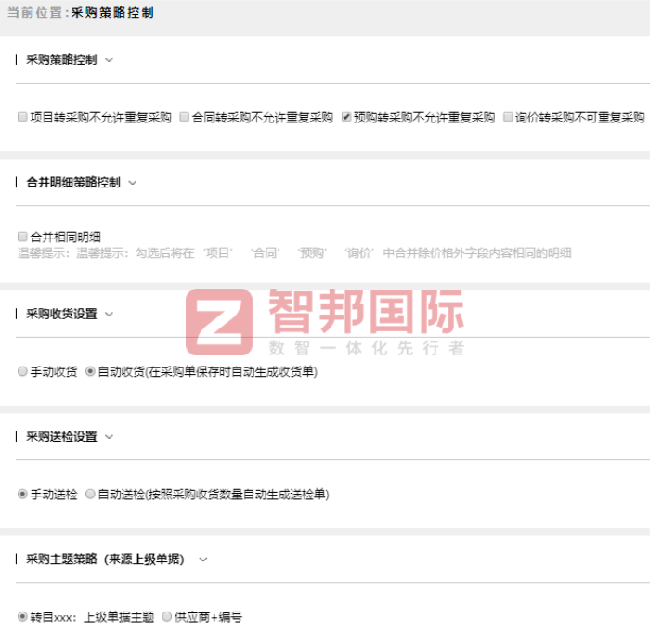Check the 询价转采购不可重复采购 option
Image resolution: width=650 pixels, height=644 pixels.
(508, 118)
